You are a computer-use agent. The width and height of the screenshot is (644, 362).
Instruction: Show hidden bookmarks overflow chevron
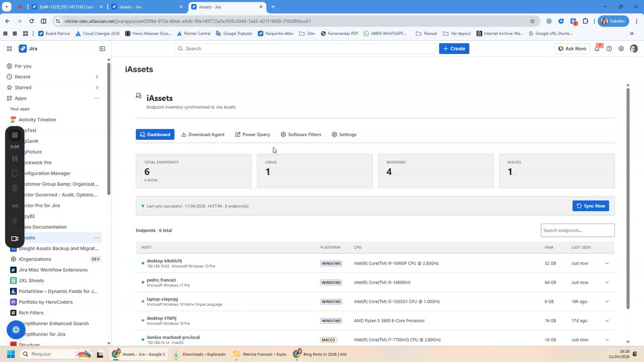pyautogui.click(x=632, y=34)
